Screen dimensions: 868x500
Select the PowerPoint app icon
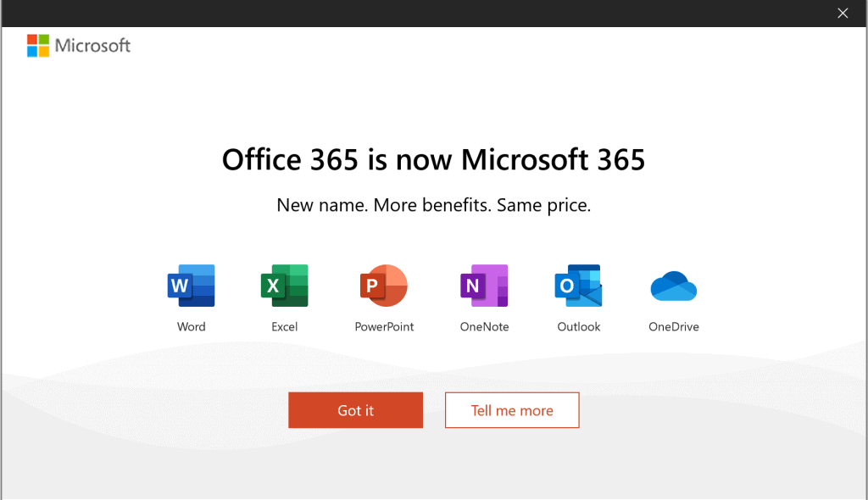(384, 286)
